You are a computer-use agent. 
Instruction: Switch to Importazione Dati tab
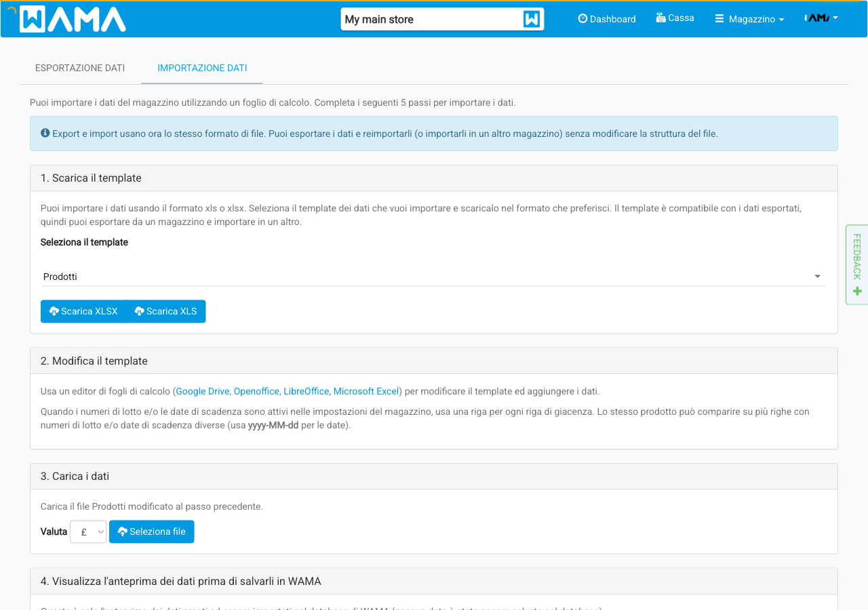pos(202,68)
